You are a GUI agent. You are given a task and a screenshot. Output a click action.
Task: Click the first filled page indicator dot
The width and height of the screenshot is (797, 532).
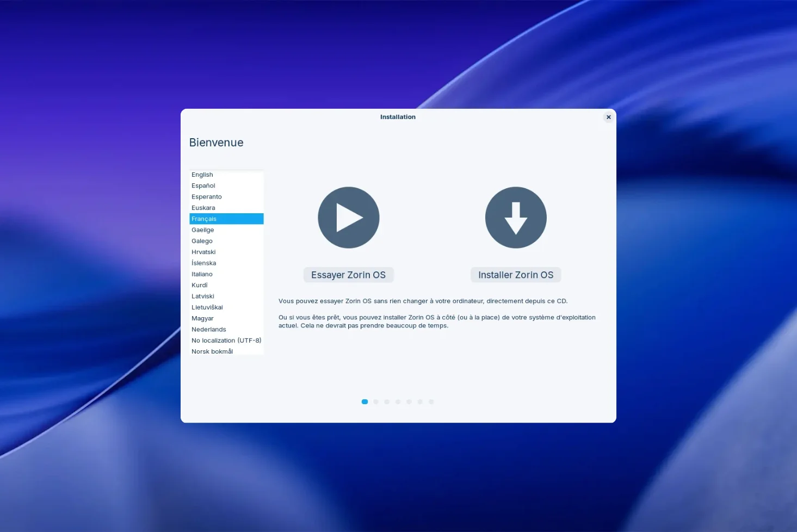point(364,401)
